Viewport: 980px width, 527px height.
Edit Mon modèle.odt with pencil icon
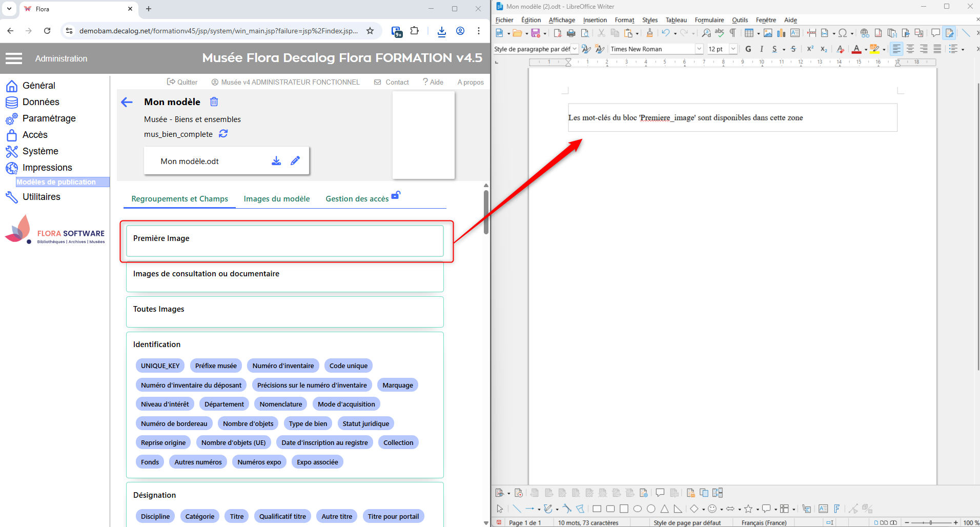click(295, 161)
